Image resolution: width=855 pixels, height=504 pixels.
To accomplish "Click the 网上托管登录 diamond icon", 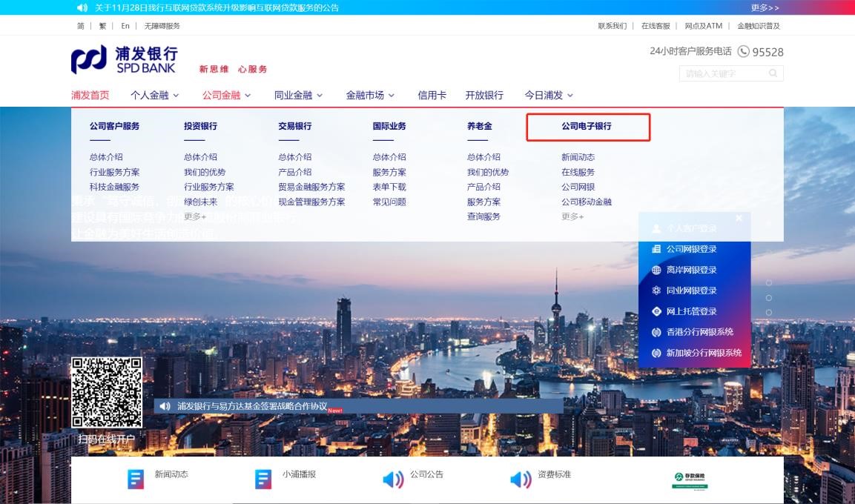I will tap(656, 311).
